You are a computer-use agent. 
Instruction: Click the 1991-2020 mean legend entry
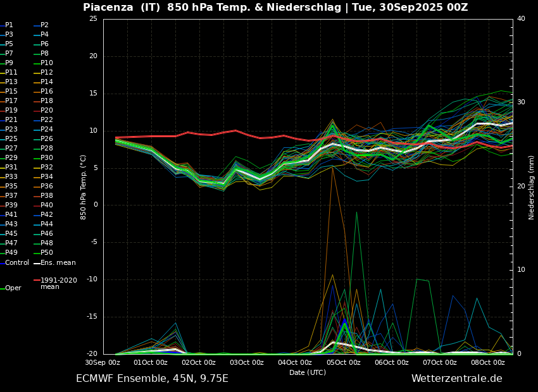(x=58, y=283)
